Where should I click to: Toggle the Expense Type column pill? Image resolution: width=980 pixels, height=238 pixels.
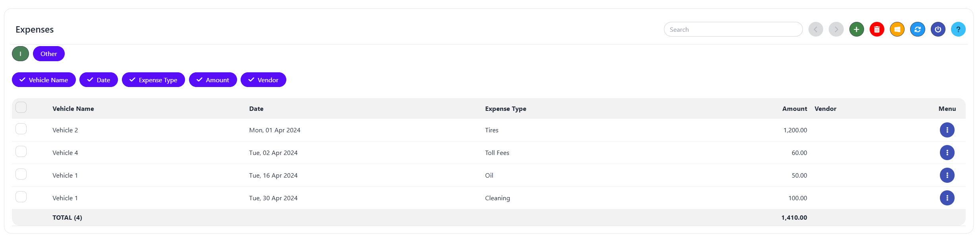tap(153, 80)
